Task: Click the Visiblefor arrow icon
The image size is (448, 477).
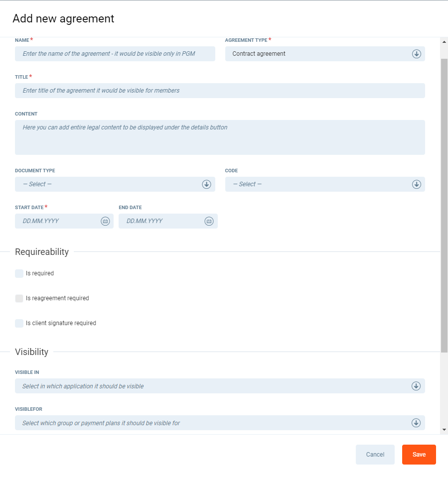Action: [416, 423]
